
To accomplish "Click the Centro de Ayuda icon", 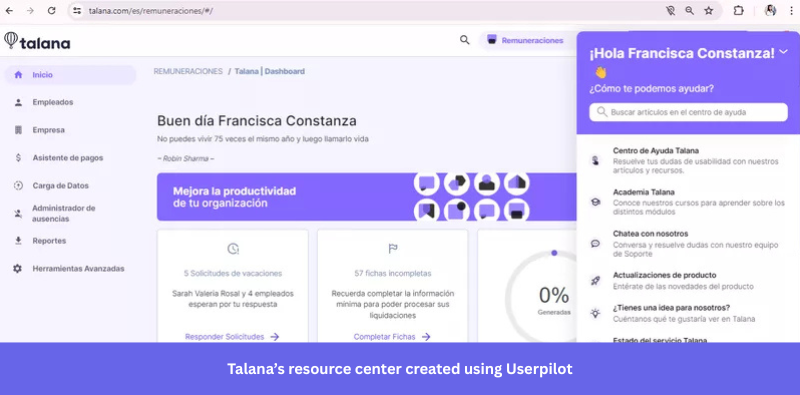I will [x=595, y=161].
